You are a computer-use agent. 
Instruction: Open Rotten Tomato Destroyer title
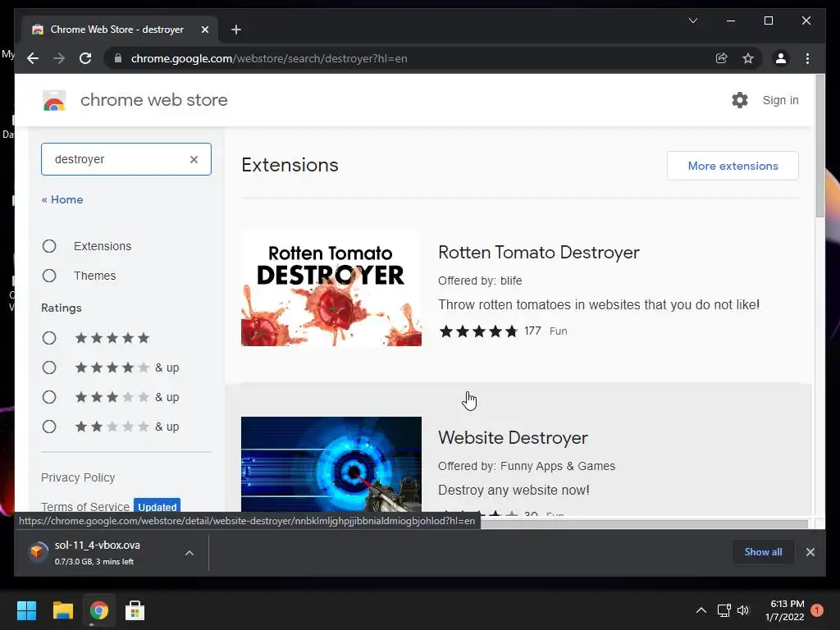[x=539, y=253]
